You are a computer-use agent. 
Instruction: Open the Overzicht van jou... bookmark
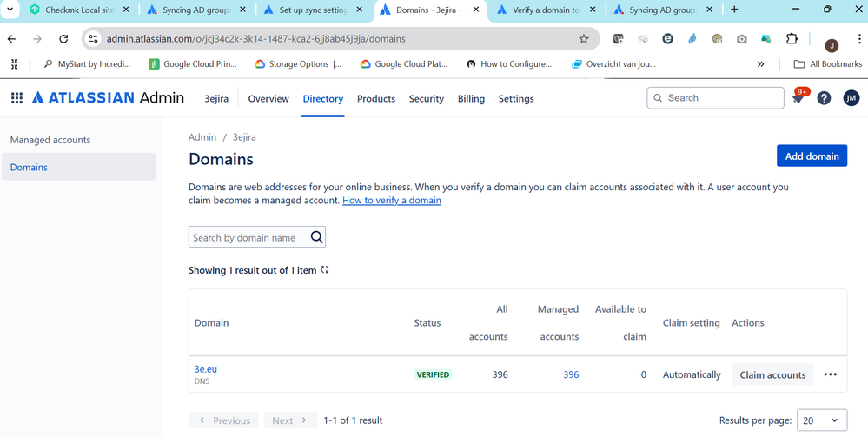614,64
